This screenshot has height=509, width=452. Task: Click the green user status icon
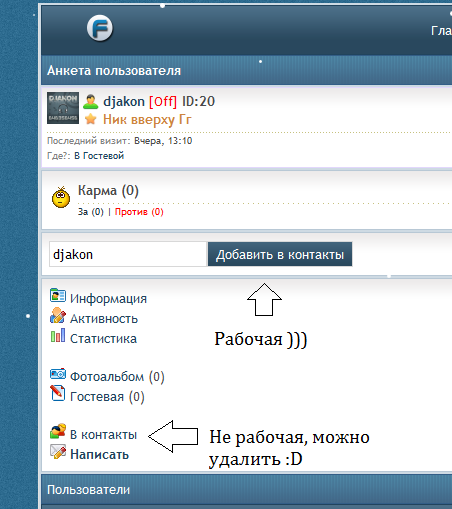point(91,102)
